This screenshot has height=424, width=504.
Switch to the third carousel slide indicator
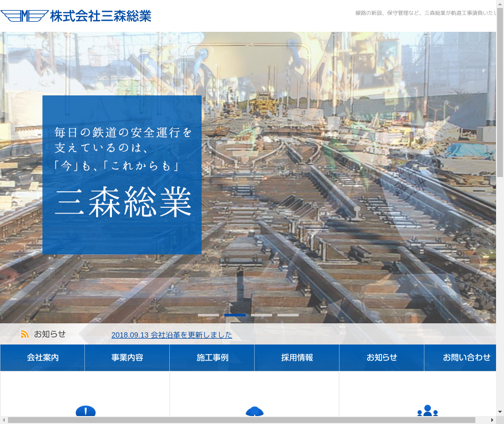click(262, 315)
